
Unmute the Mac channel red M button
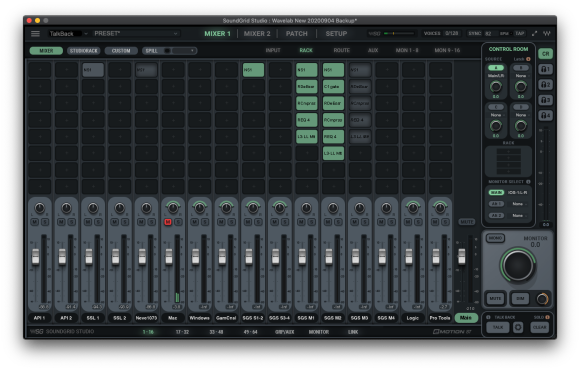168,222
